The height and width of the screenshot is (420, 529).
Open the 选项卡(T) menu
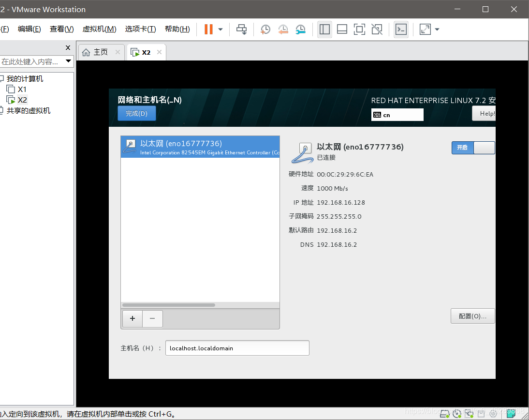click(141, 29)
